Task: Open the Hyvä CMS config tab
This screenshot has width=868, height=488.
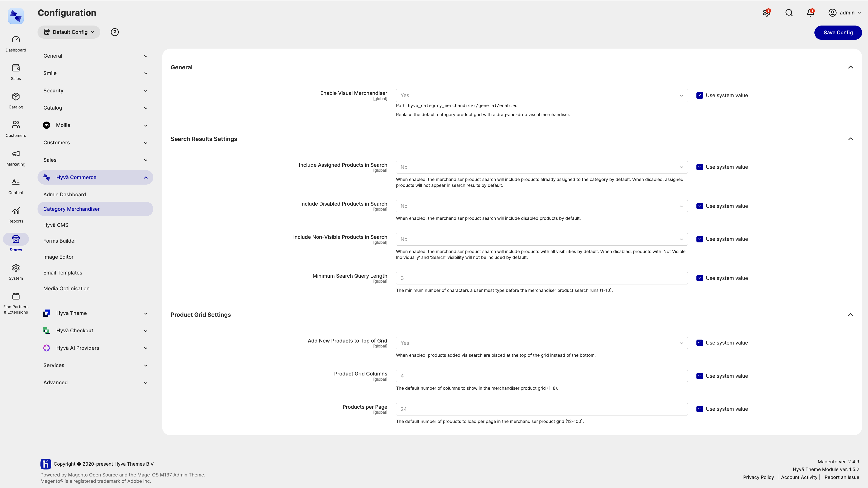Action: pyautogui.click(x=56, y=225)
